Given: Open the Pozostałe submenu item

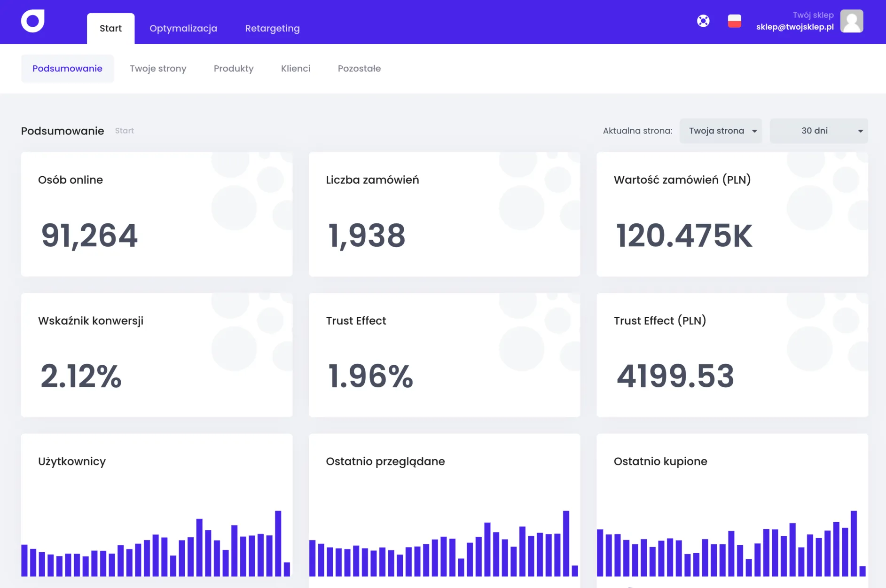Looking at the screenshot, I should 359,69.
